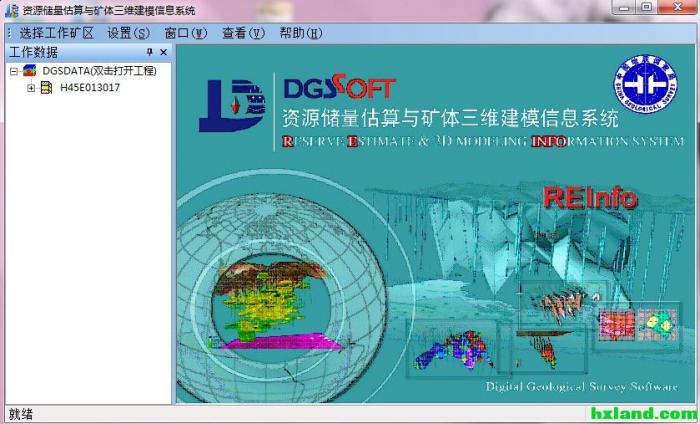Maximize the application window
Image resolution: width=700 pixels, height=424 pixels.
pos(645,8)
